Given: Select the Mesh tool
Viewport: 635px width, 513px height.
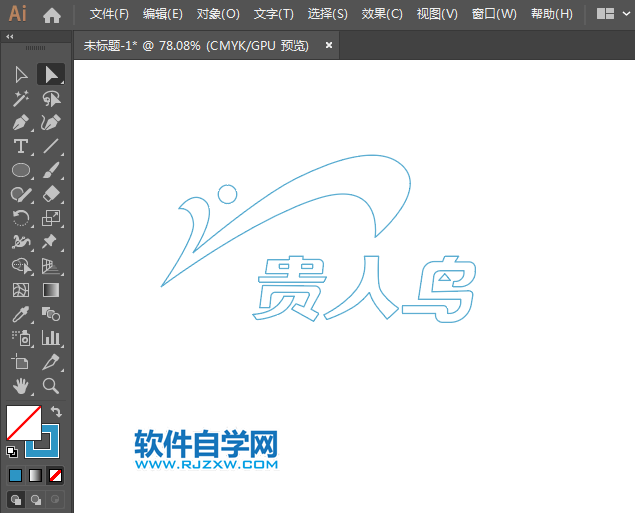Looking at the screenshot, I should pos(21,290).
